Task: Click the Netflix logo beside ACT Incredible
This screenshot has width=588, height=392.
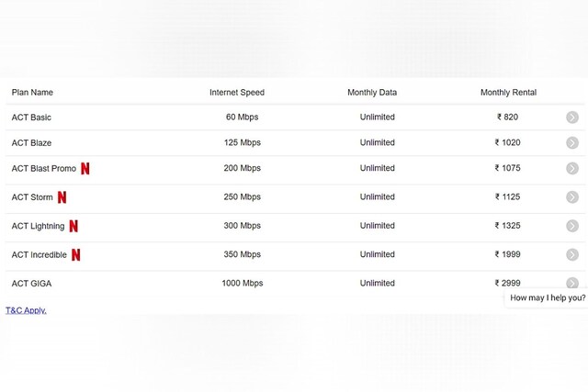Action: point(76,254)
